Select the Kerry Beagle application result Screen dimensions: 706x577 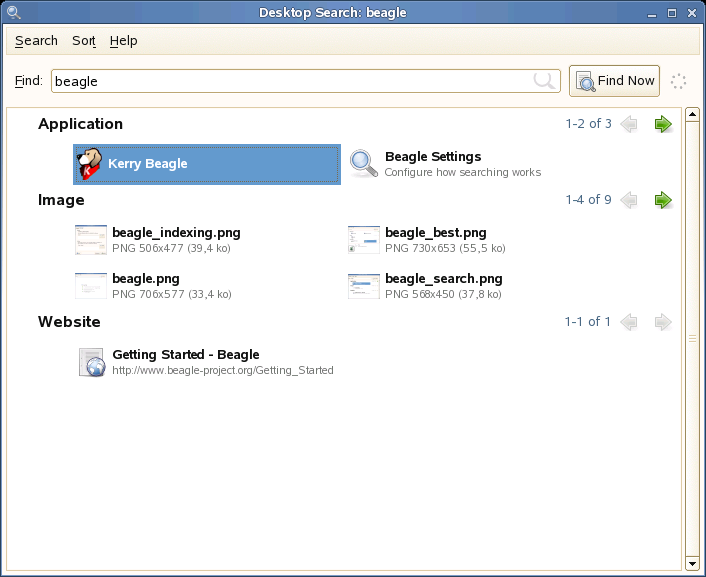click(x=207, y=164)
